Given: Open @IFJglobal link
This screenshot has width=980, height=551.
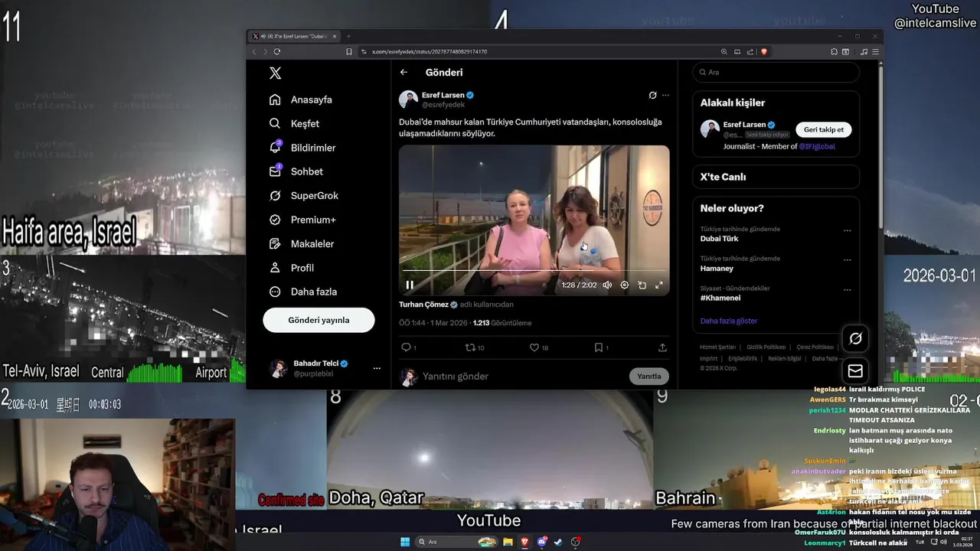Looking at the screenshot, I should click(817, 146).
